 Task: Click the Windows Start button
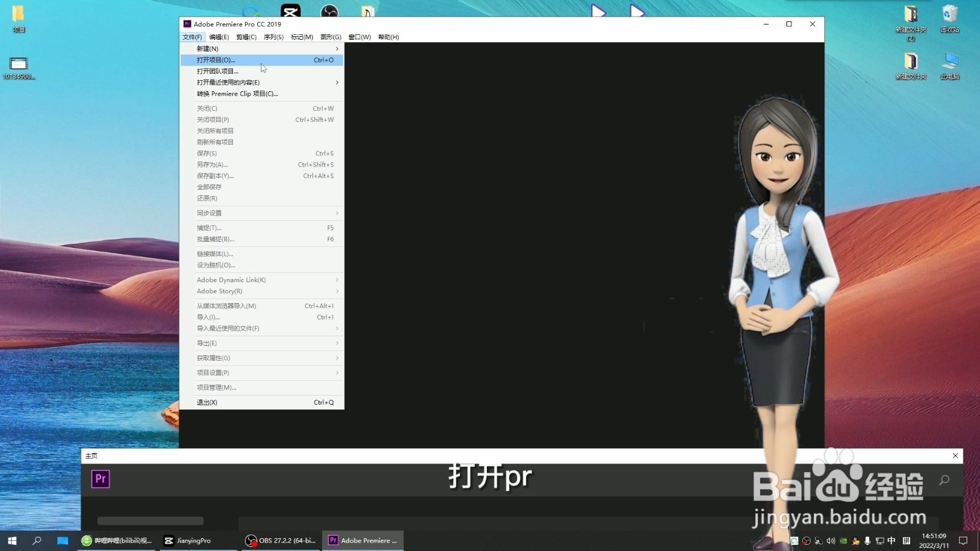pyautogui.click(x=12, y=541)
